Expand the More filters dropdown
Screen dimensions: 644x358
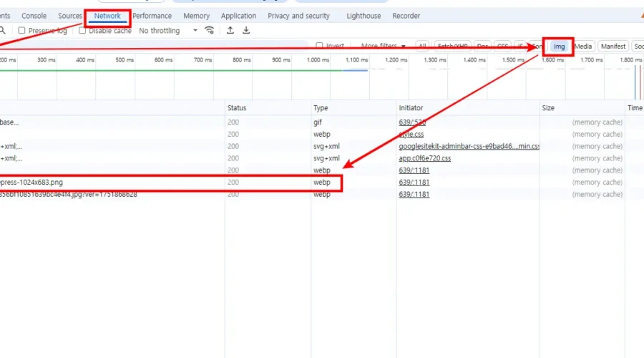[384, 46]
